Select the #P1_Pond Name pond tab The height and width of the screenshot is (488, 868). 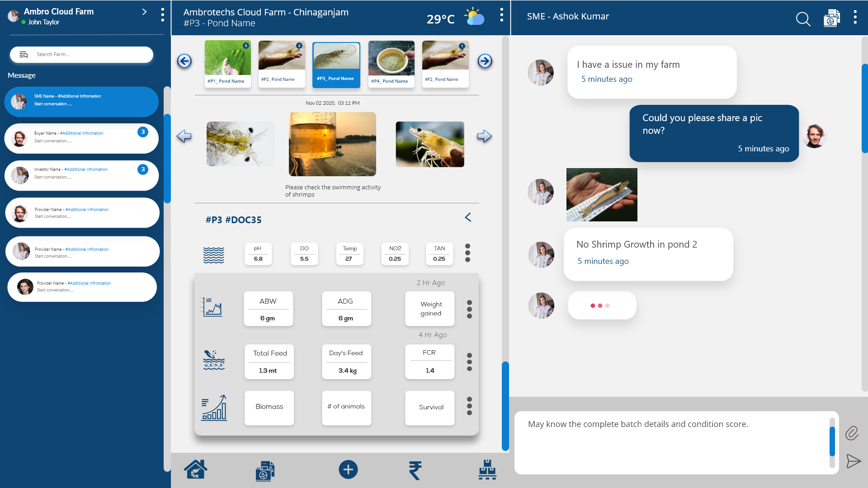pyautogui.click(x=227, y=63)
